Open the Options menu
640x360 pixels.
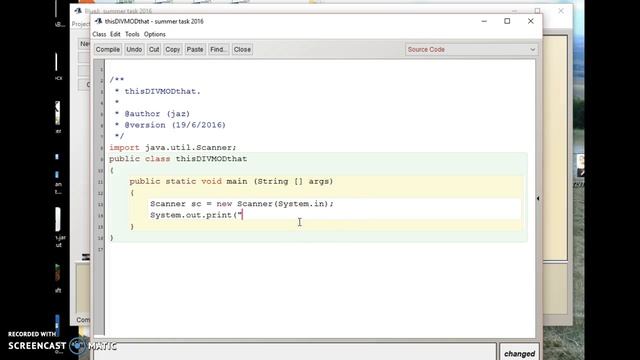pyautogui.click(x=155, y=34)
